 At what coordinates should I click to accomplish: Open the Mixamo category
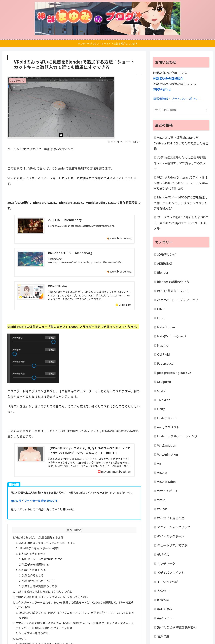(x=162, y=346)
